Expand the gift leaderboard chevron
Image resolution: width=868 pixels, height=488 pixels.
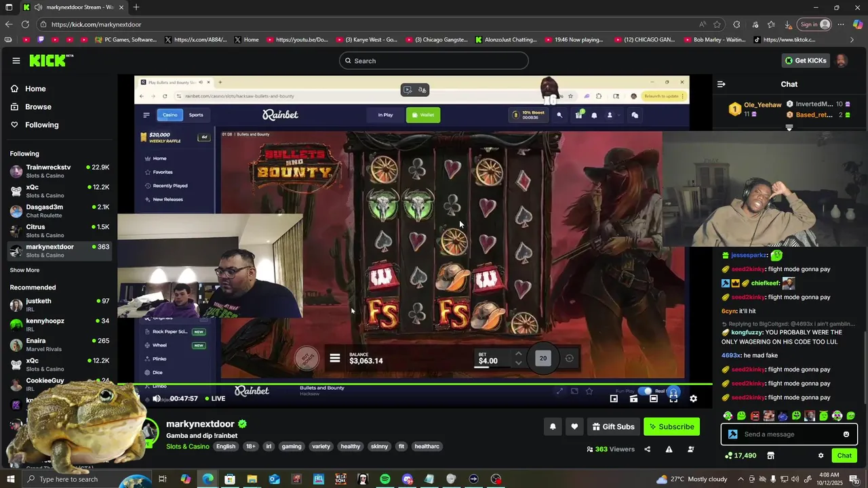[x=789, y=127]
